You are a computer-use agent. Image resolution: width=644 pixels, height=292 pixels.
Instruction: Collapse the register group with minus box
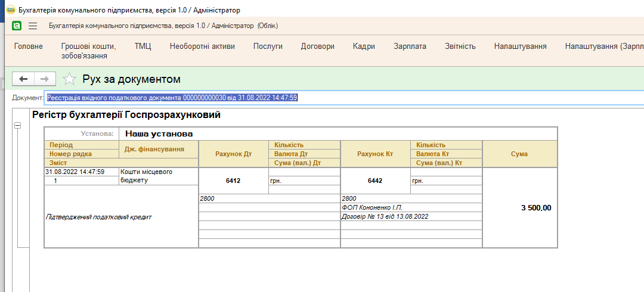tap(17, 126)
